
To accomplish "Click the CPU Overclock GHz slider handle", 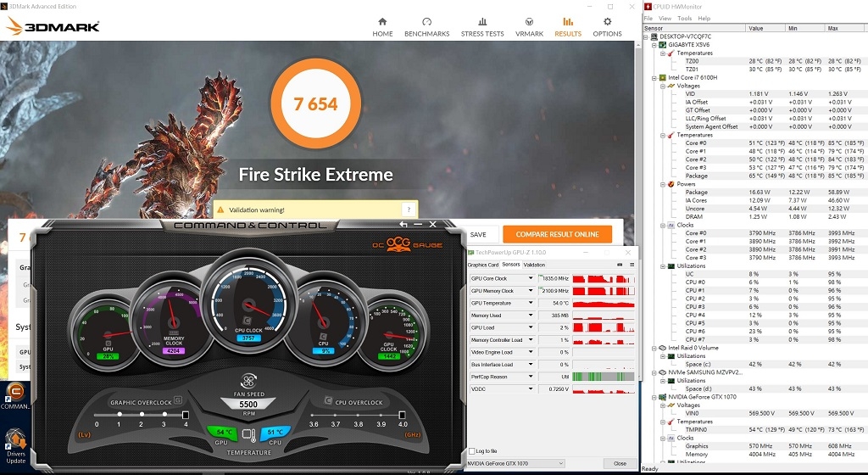I will pos(402,415).
